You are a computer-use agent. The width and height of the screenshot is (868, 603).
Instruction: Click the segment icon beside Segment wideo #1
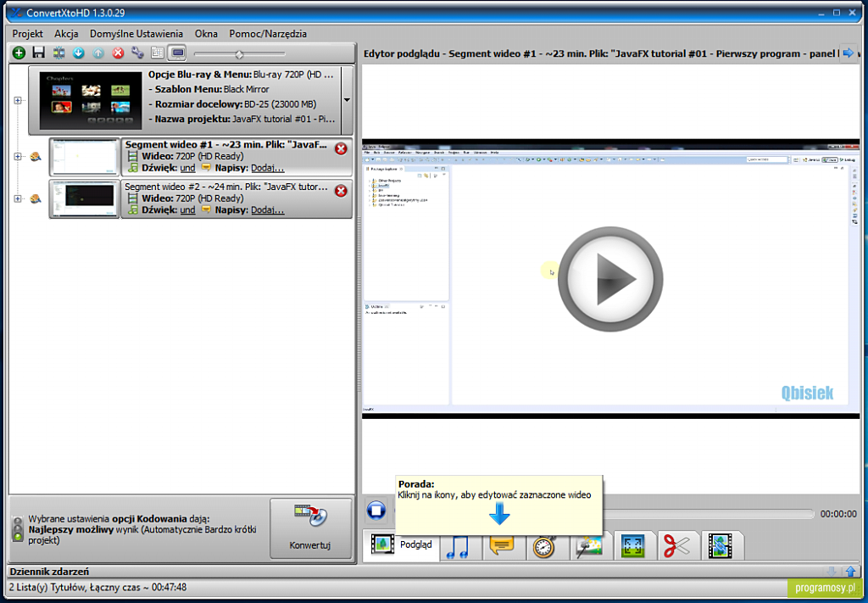click(36, 157)
